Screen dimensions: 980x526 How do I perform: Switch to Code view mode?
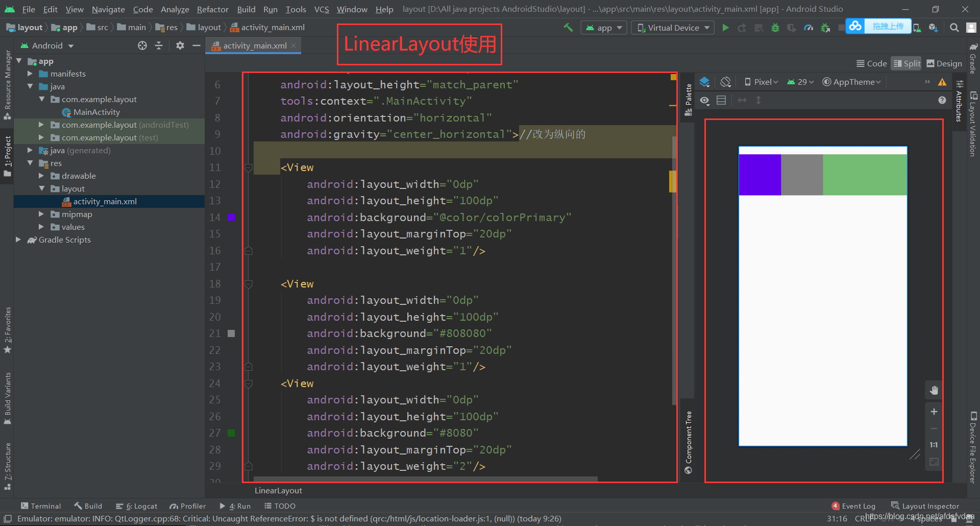872,63
